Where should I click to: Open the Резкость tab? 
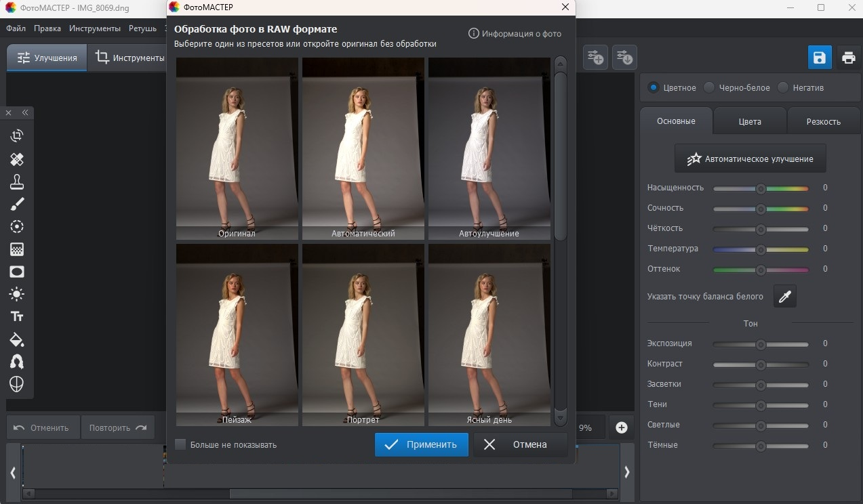pyautogui.click(x=824, y=121)
